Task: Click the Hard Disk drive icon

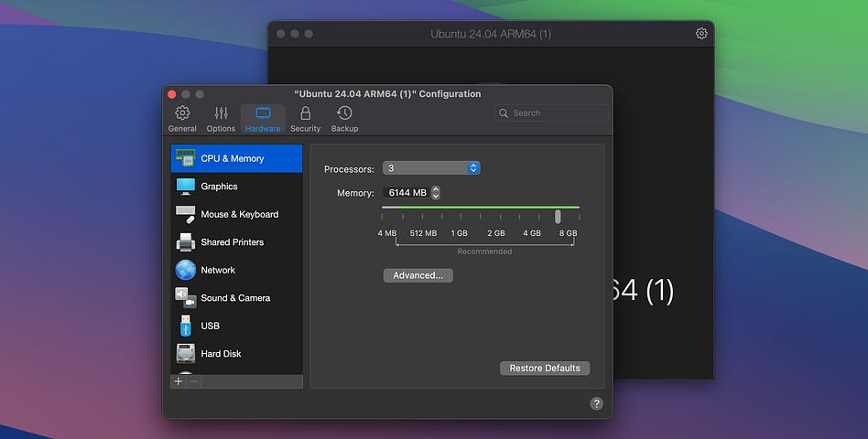Action: click(x=186, y=354)
